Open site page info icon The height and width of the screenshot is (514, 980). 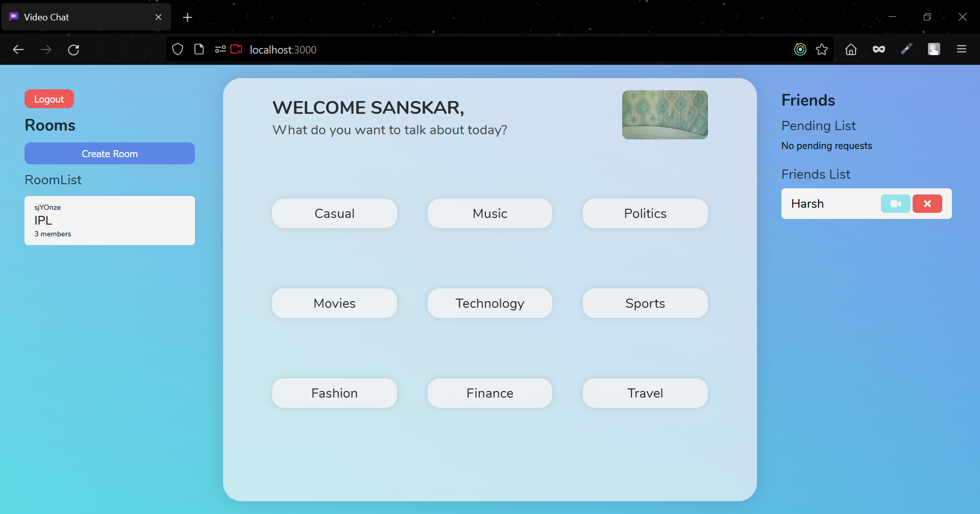[x=199, y=50]
